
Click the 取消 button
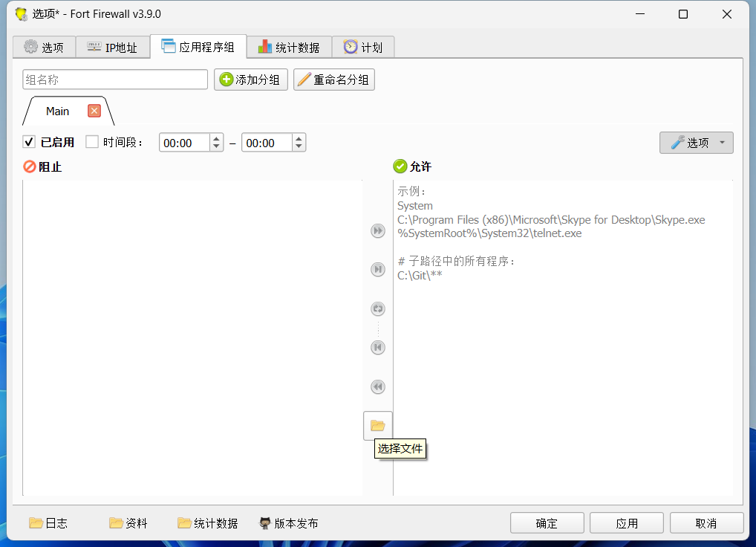point(706,523)
